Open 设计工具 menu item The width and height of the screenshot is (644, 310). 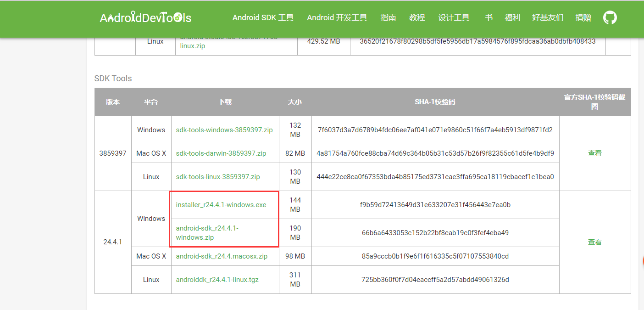click(x=454, y=18)
